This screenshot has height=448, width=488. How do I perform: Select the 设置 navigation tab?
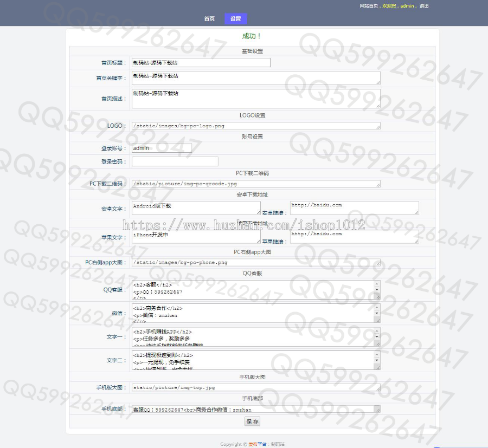[236, 18]
